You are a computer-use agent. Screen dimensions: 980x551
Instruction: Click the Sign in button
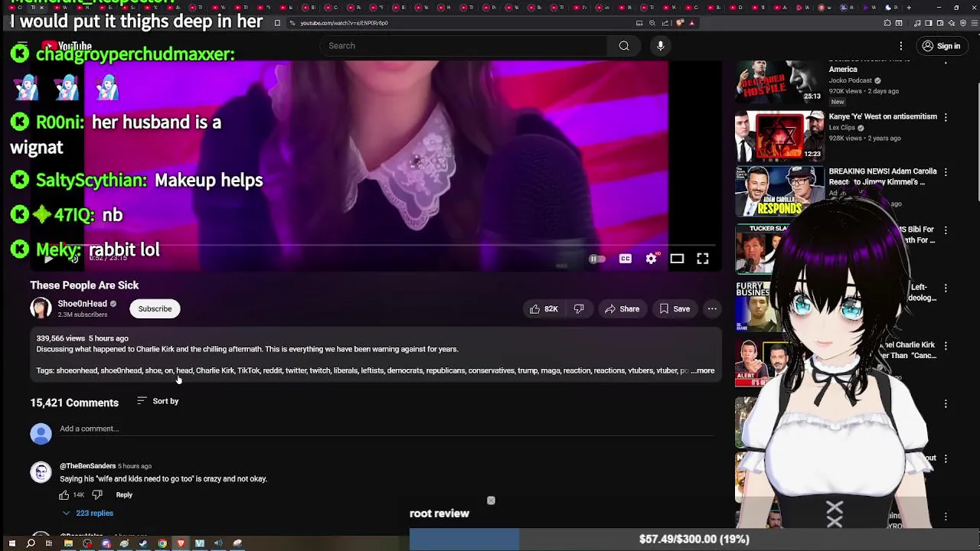coord(941,46)
